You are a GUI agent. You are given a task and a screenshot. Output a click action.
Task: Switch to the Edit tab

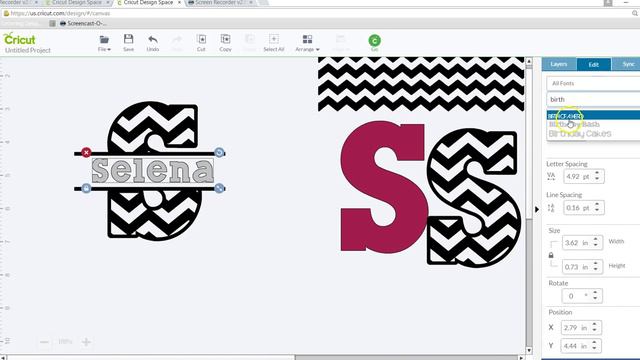point(593,64)
